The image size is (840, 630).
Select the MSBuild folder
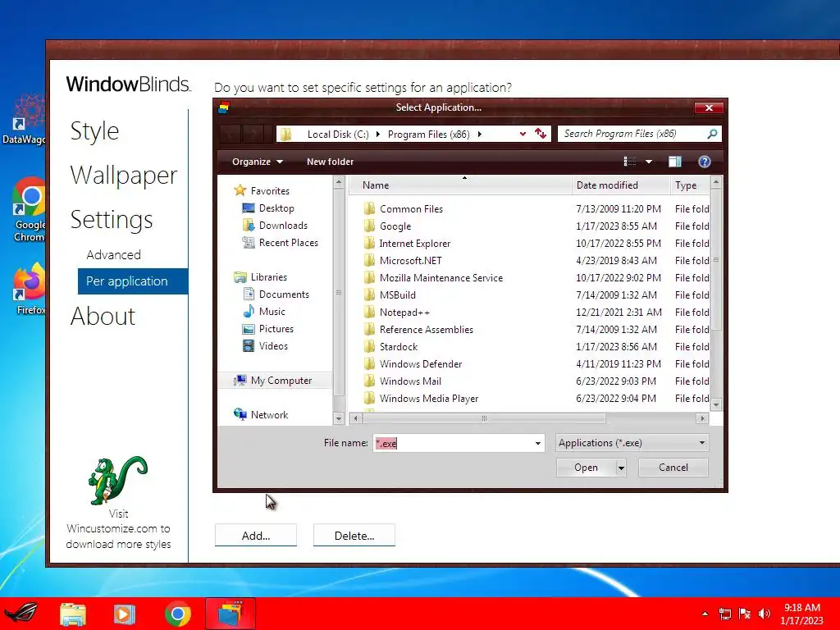pyautogui.click(x=398, y=294)
